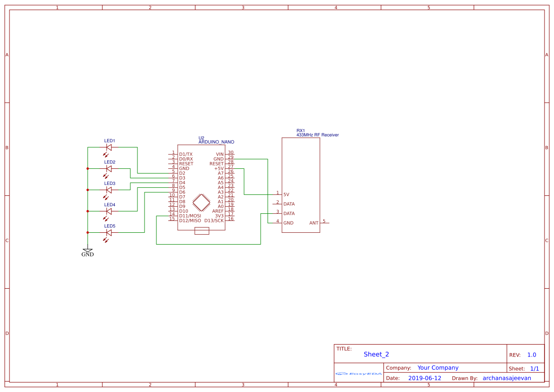Click the LED5 diode symbol
This screenshot has width=554, height=392.
108,232
